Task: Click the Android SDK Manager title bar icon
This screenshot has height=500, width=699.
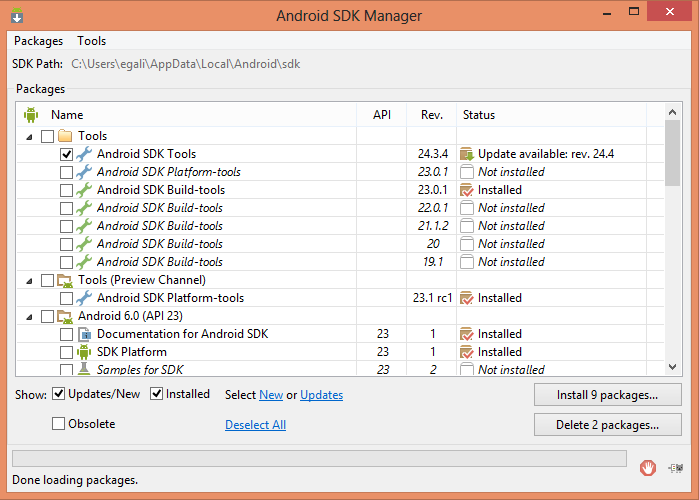Action: 17,16
